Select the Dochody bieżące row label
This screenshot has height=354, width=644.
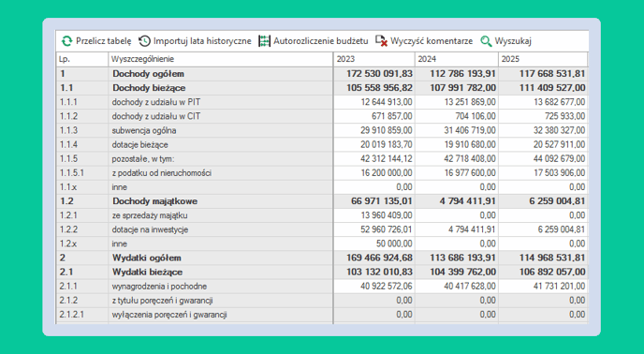149,88
